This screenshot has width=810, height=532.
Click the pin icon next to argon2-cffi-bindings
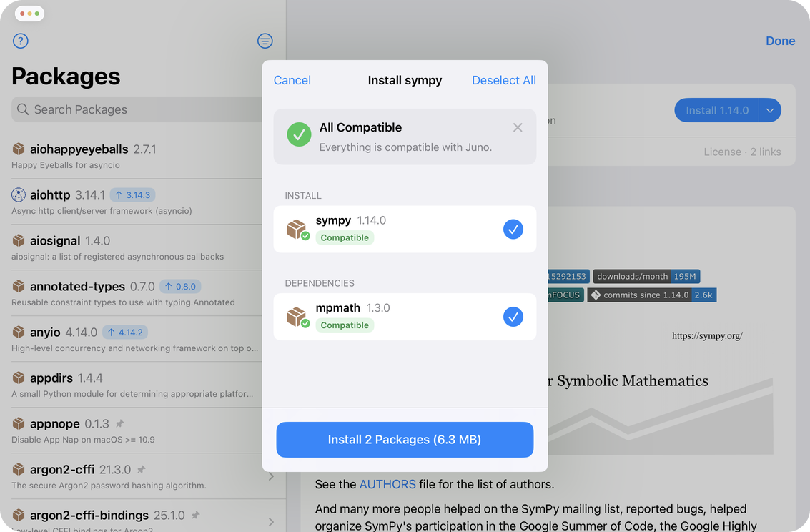coord(196,515)
